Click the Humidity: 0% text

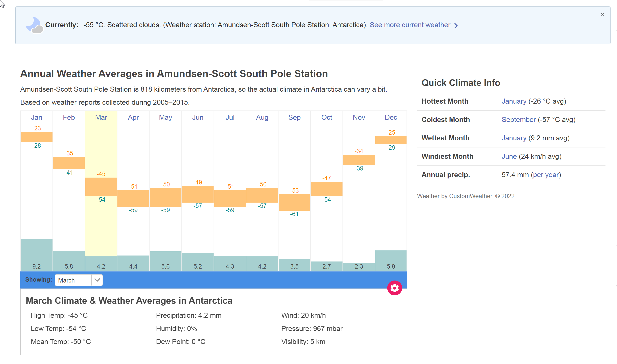pos(177,329)
